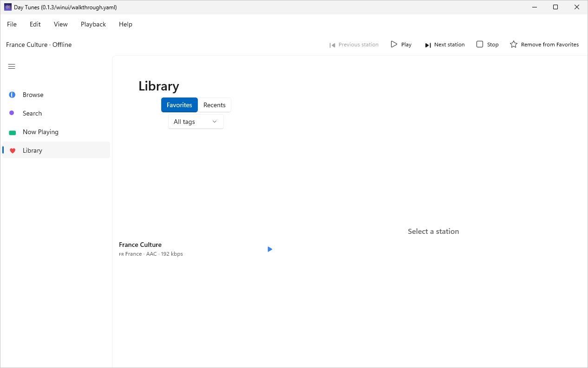Go to the Now Playing page

(x=56, y=132)
